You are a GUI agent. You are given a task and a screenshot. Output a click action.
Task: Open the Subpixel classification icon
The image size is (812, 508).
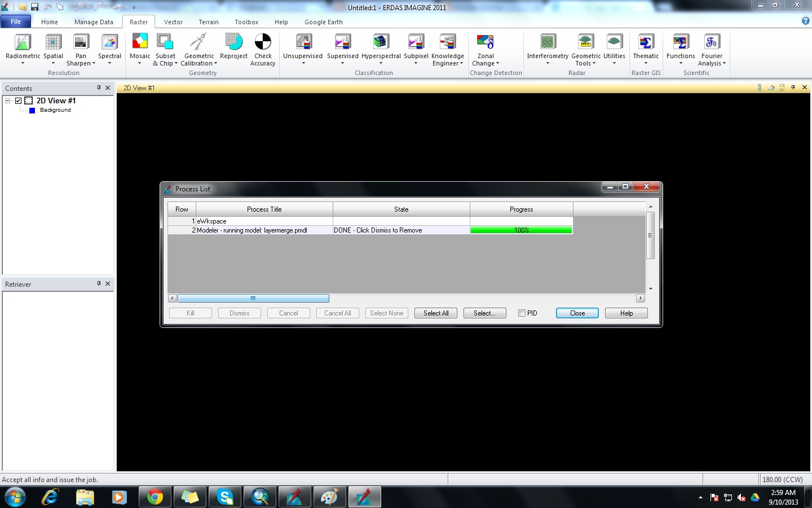pyautogui.click(x=416, y=42)
